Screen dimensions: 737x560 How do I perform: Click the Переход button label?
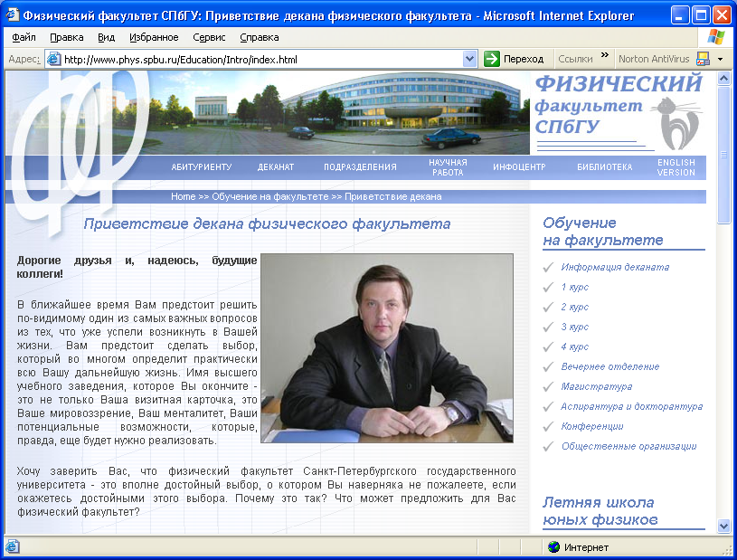(524, 59)
